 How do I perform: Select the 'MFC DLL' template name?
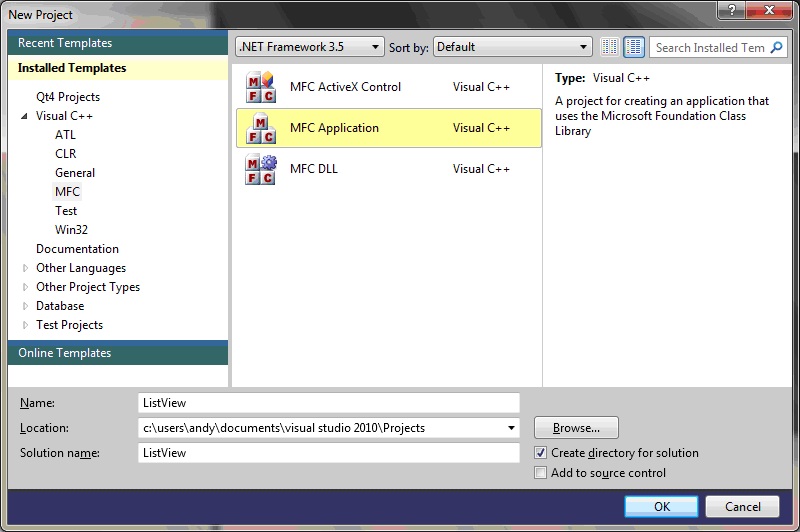[x=314, y=169]
